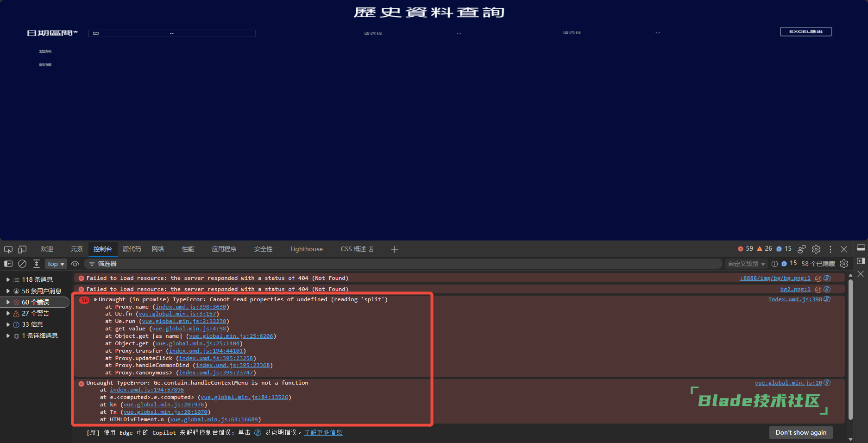Open DevTools settings gear icon
Screen dimensions: 868x443
[x=816, y=249]
